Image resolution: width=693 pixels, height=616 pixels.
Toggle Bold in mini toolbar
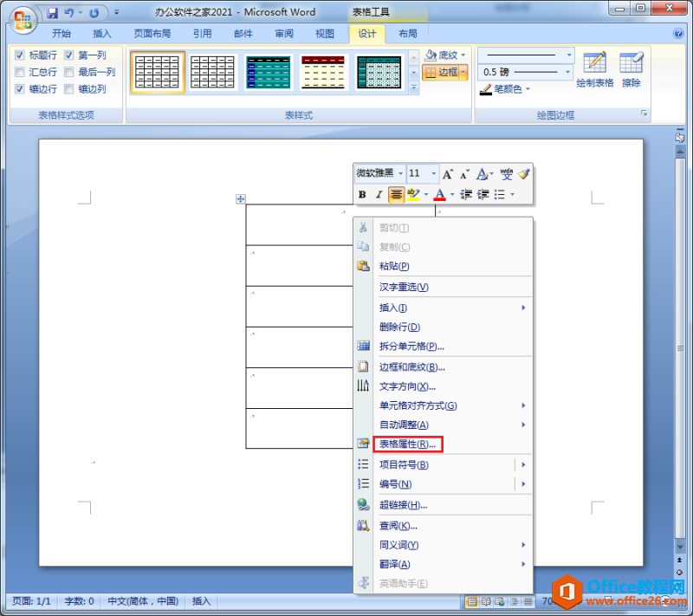(362, 194)
